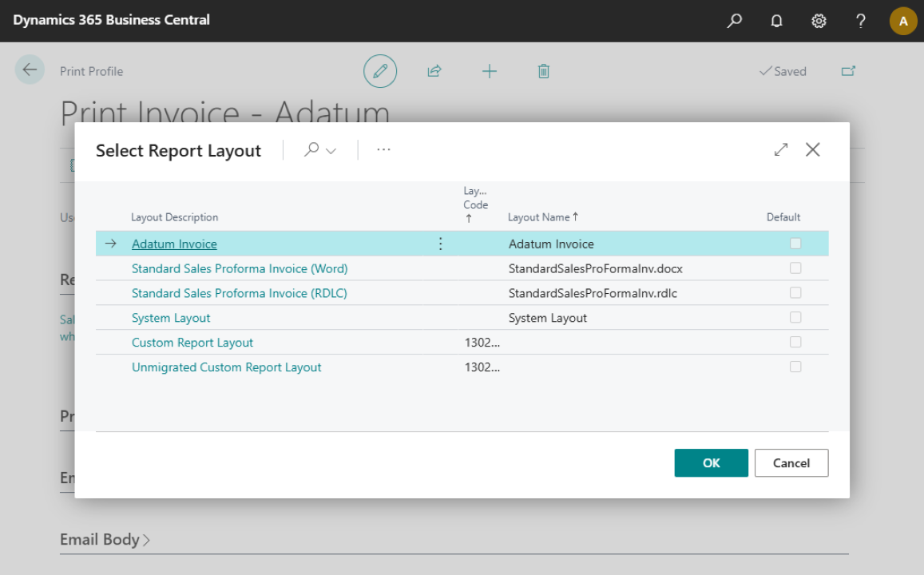Show row actions for Adatum Invoice
924x575 pixels.
click(440, 244)
